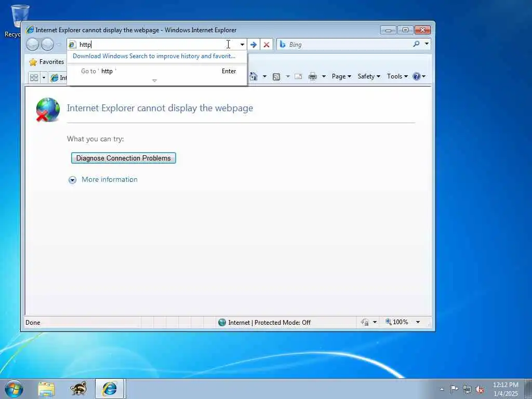Open the Action Center flag icon
Image resolution: width=532 pixels, height=399 pixels.
pyautogui.click(x=454, y=389)
